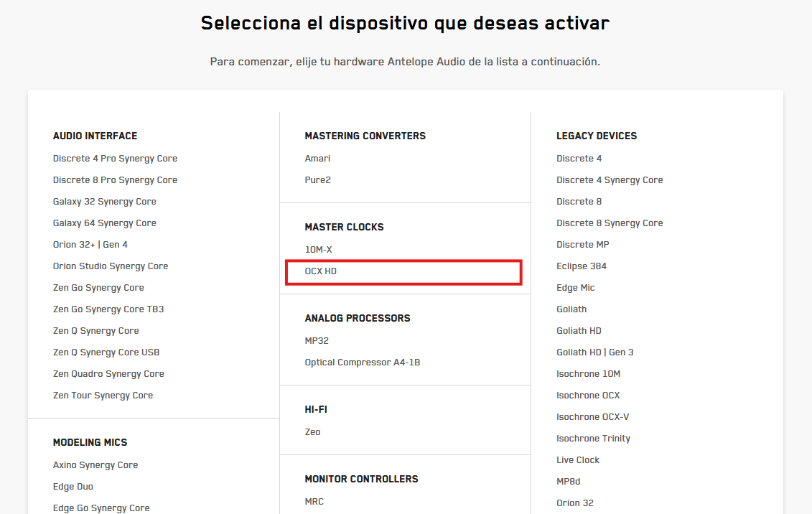The height and width of the screenshot is (514, 812).
Task: Select Isochrone 10M
Action: (588, 374)
